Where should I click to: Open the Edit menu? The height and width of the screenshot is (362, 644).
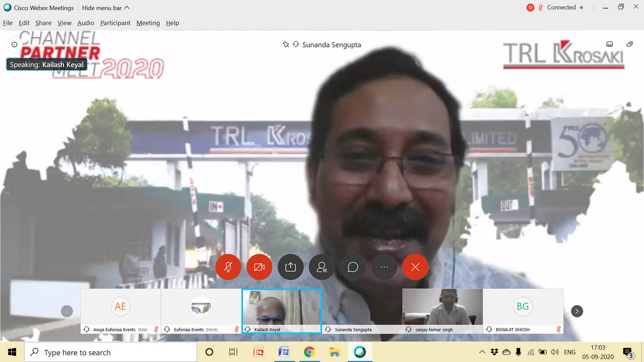[x=24, y=23]
